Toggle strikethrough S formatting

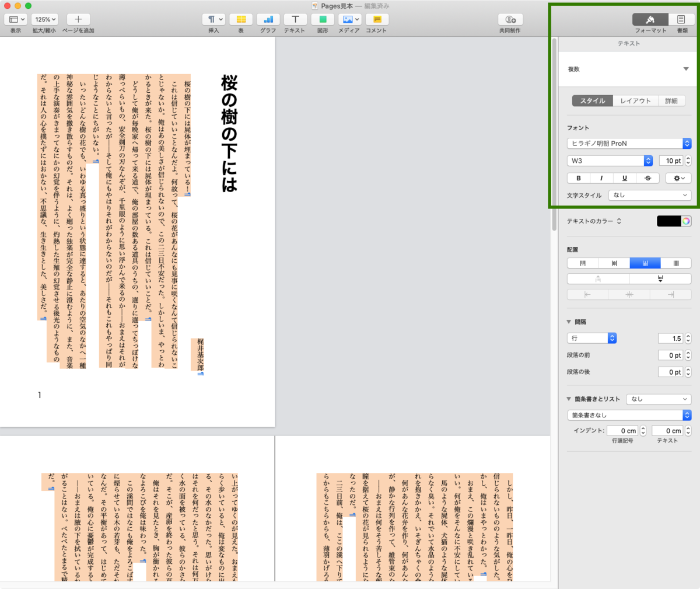tap(647, 178)
